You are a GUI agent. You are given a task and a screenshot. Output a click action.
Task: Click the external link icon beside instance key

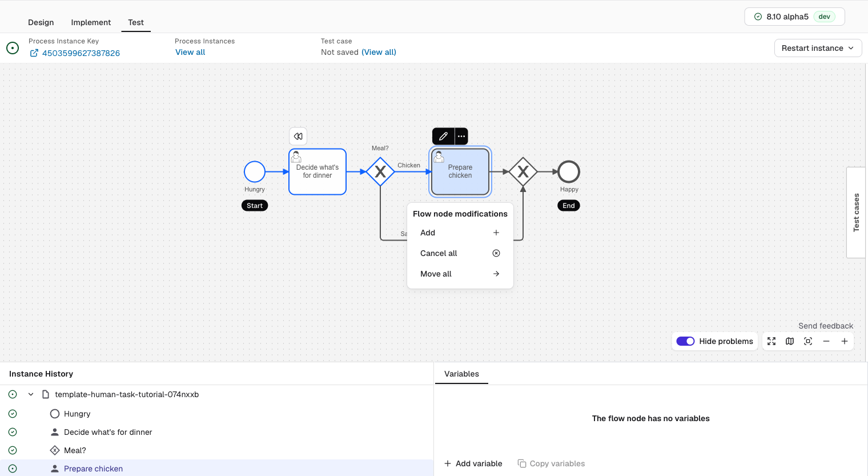pos(34,53)
